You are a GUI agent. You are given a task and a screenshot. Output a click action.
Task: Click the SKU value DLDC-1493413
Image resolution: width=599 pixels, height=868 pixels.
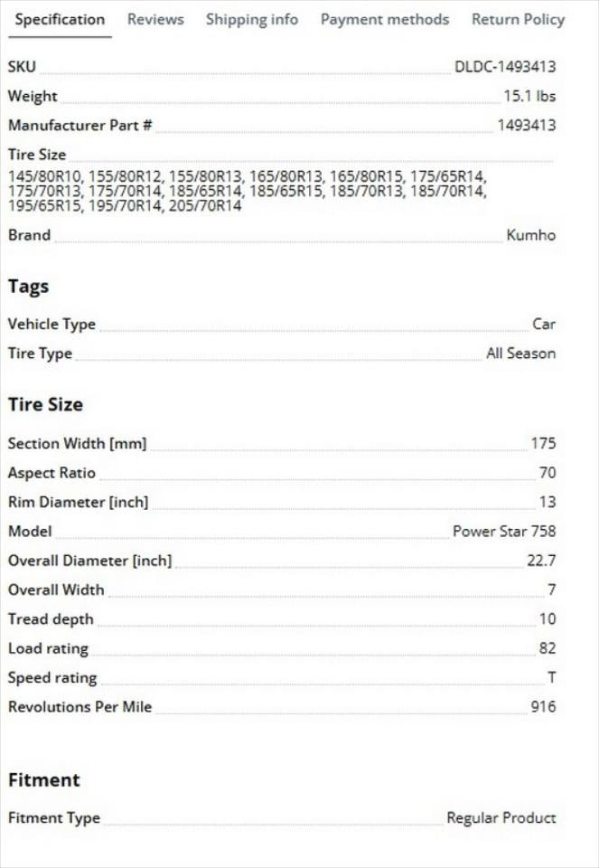pos(505,67)
